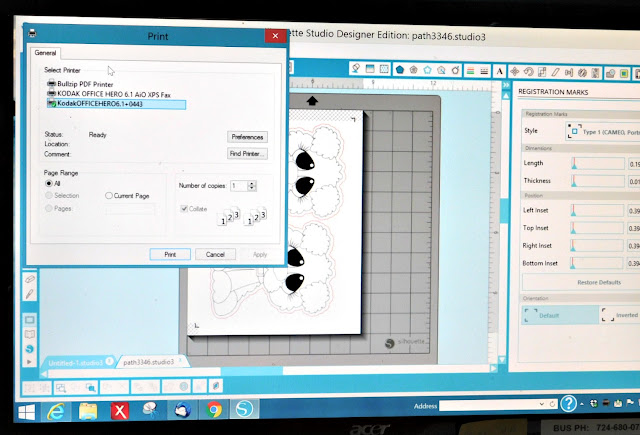Click the canvas vertical scrollbar down arrow

[502, 360]
